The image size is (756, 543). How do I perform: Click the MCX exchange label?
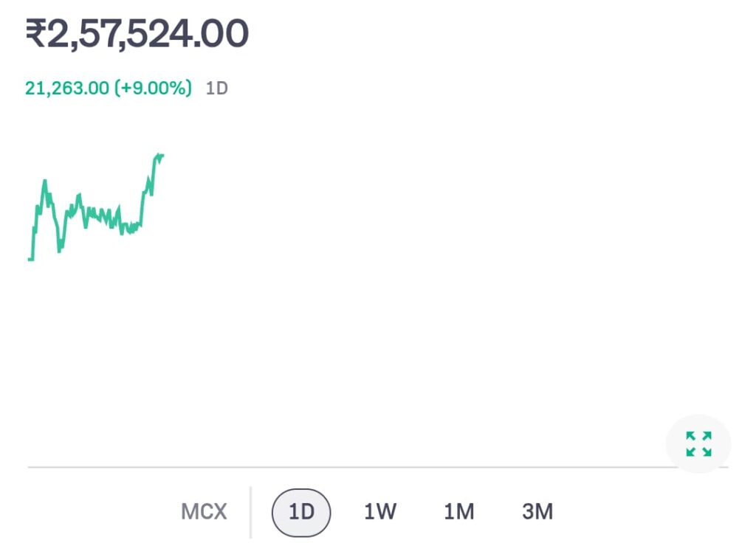click(x=204, y=512)
